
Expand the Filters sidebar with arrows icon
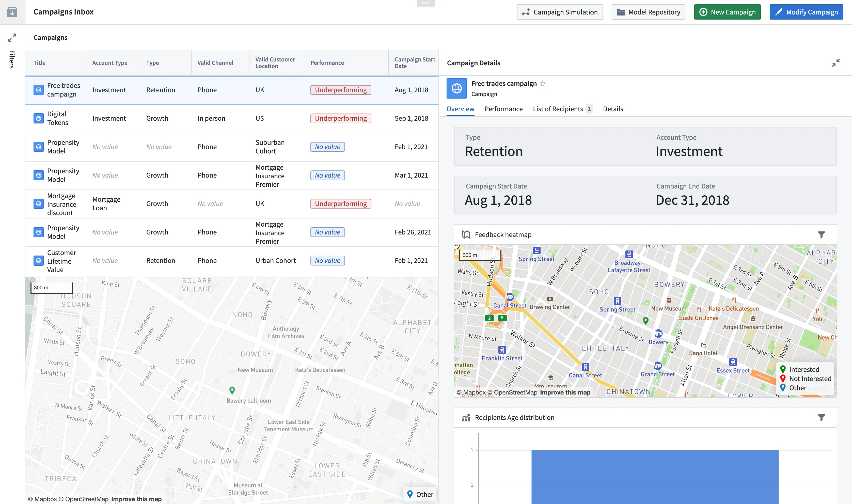pos(12,38)
